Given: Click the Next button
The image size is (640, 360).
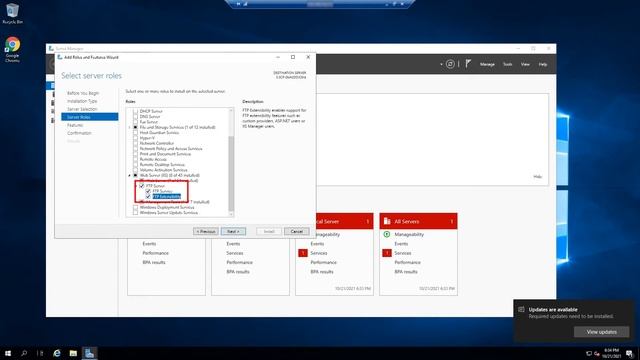Looking at the screenshot, I should pos(233,231).
